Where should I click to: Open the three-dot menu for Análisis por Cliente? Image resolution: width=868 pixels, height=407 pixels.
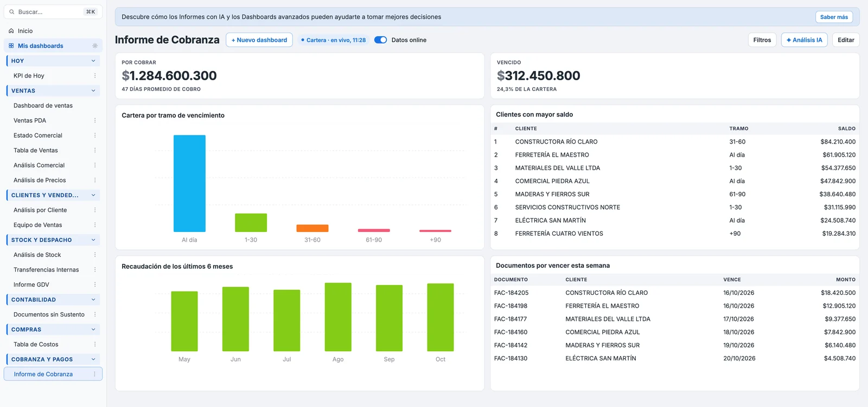(95, 210)
